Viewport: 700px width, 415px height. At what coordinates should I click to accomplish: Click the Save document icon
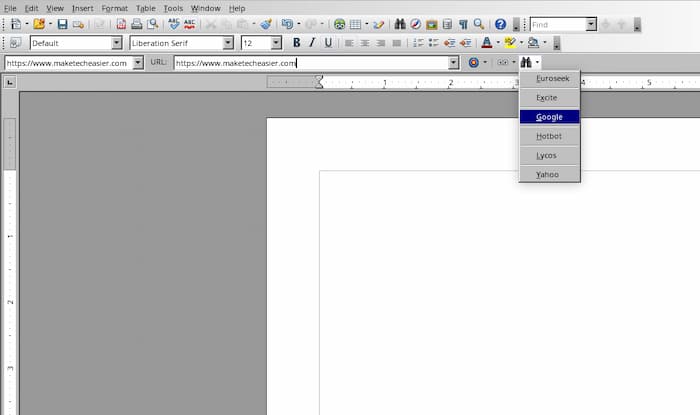[x=62, y=24]
